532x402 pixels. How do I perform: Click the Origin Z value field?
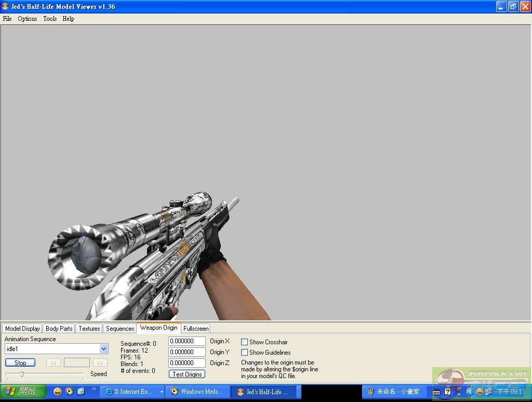pos(187,362)
